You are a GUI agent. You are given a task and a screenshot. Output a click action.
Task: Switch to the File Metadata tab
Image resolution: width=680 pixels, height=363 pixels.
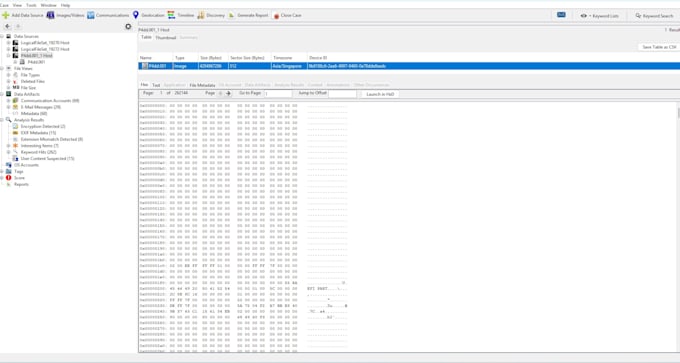coord(202,85)
